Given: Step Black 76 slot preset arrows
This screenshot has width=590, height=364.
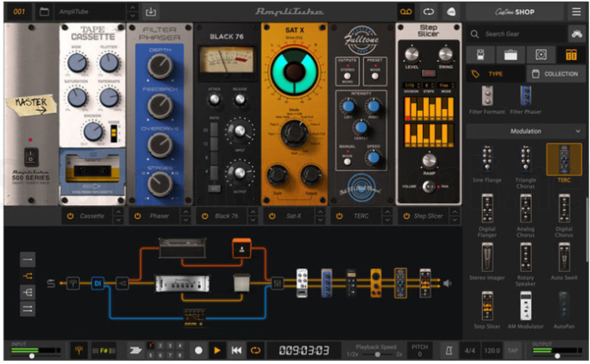Looking at the screenshot, I should (253, 216).
